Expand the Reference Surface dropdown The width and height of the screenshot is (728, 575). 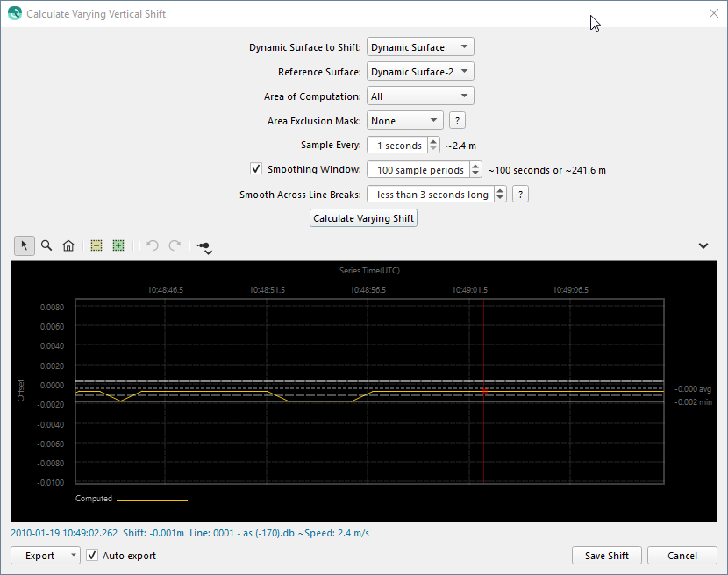[420, 72]
